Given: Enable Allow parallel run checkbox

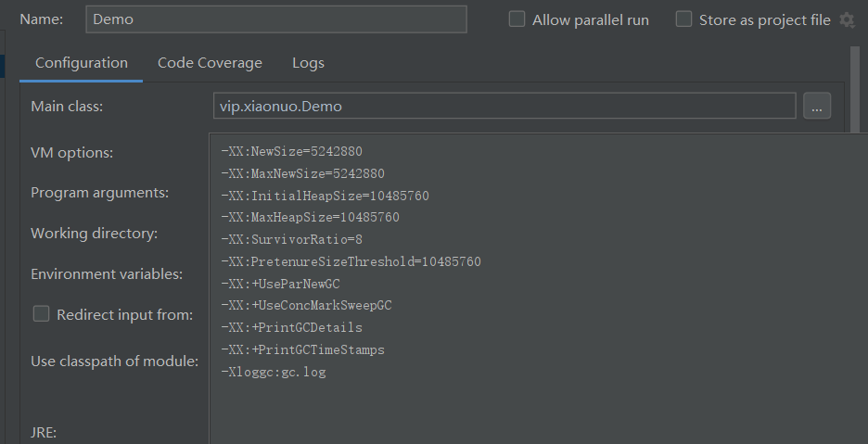Looking at the screenshot, I should (517, 19).
